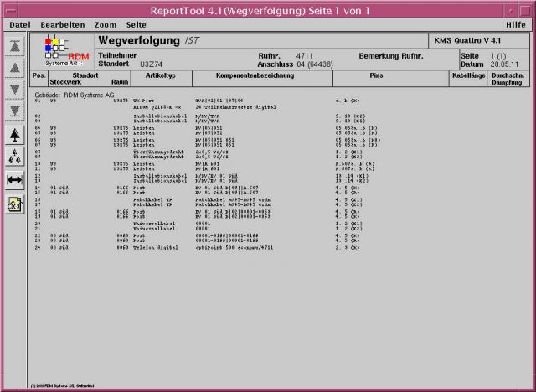Image resolution: width=536 pixels, height=392 pixels.
Task: Select the Datum value 20.05.11
Action: (504, 64)
